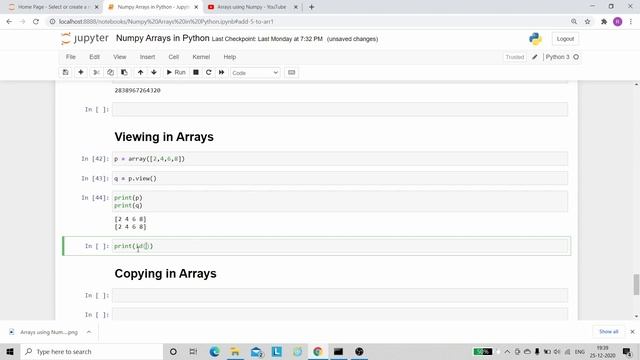This screenshot has height=360, width=640.
Task: Click the Logout button
Action: (x=565, y=39)
